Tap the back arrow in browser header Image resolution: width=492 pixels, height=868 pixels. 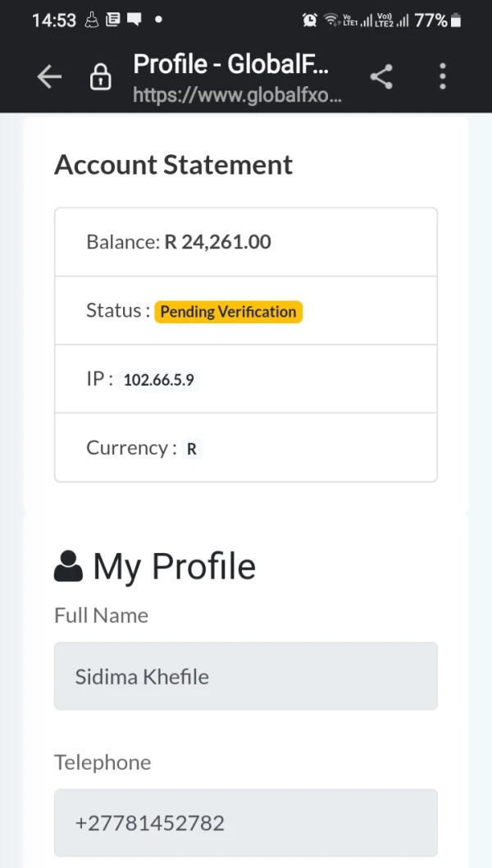pyautogui.click(x=49, y=77)
